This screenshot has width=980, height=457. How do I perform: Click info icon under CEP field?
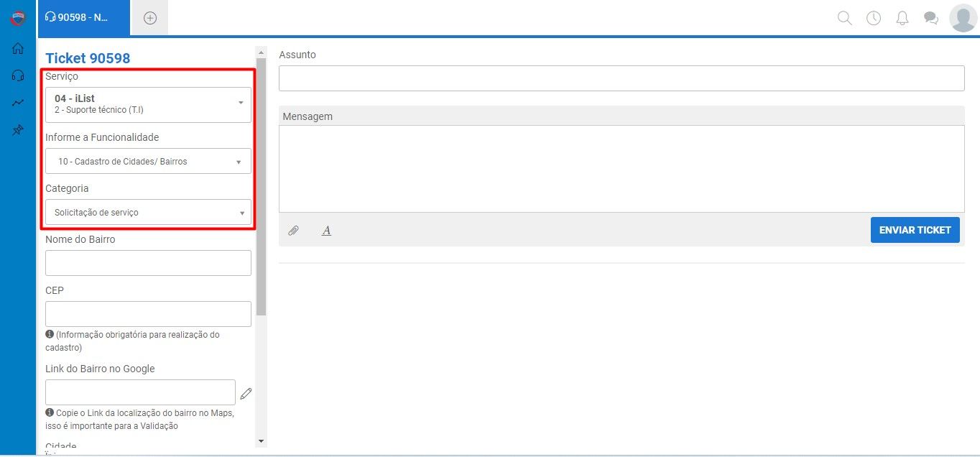coord(50,335)
